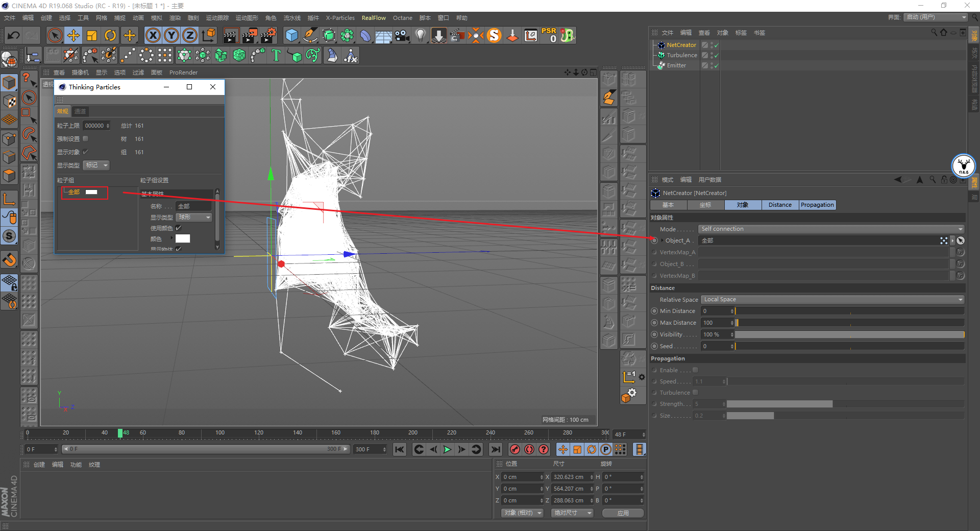Toggle the Propagation Turbulence checkbox
Screen dimensions: 980x531
point(695,392)
